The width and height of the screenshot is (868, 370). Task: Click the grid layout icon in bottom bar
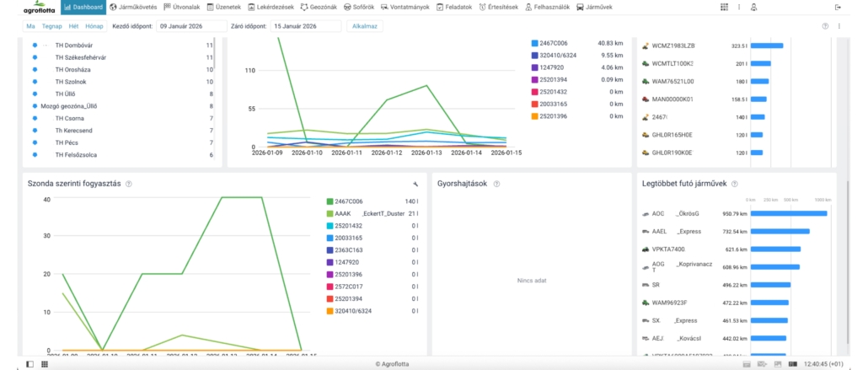click(x=44, y=364)
